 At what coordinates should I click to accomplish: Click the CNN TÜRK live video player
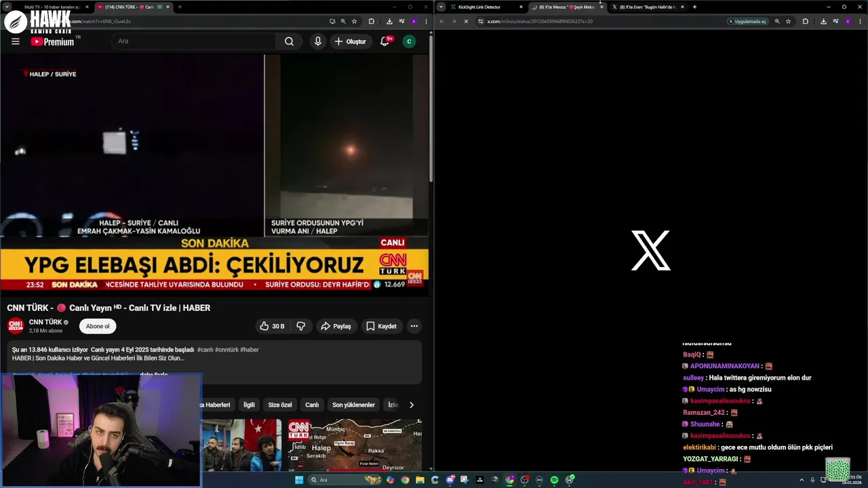214,175
